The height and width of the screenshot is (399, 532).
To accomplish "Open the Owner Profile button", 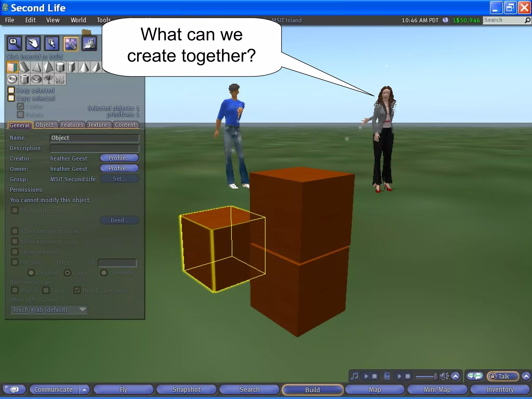I will (119, 168).
